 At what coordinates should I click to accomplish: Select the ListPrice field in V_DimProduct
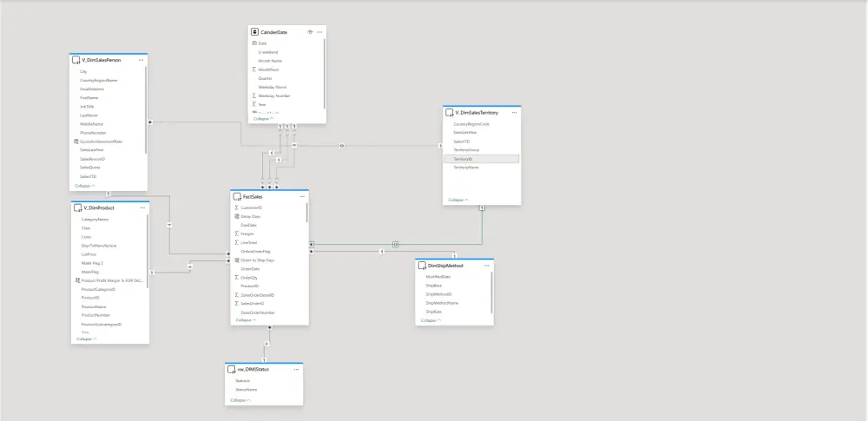[89, 254]
